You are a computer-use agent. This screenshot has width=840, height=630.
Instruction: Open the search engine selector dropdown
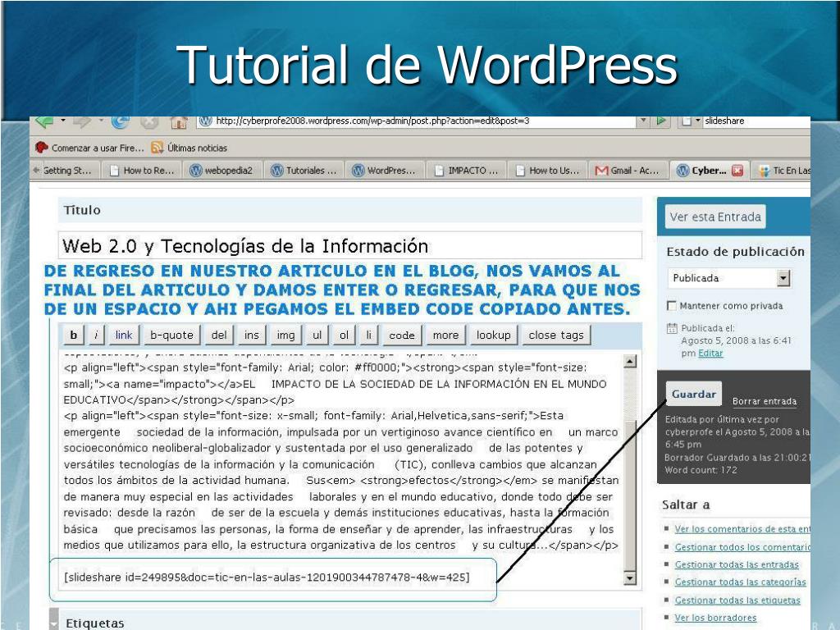[x=690, y=121]
